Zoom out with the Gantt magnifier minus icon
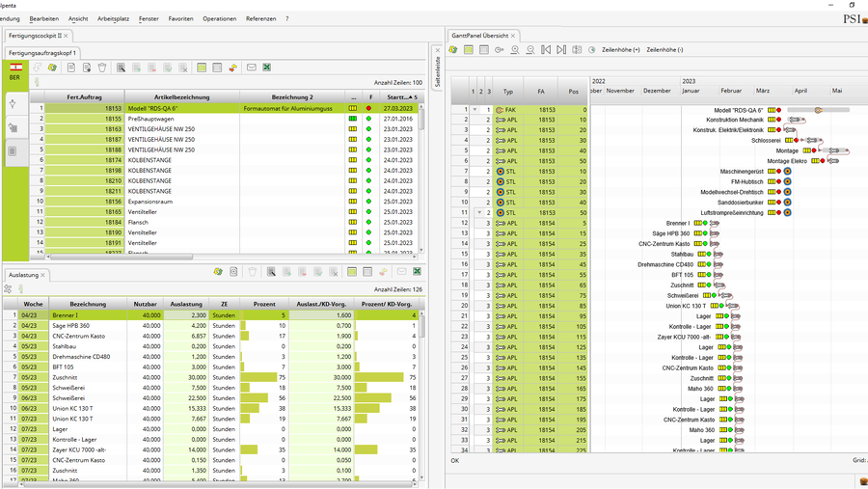 [529, 49]
